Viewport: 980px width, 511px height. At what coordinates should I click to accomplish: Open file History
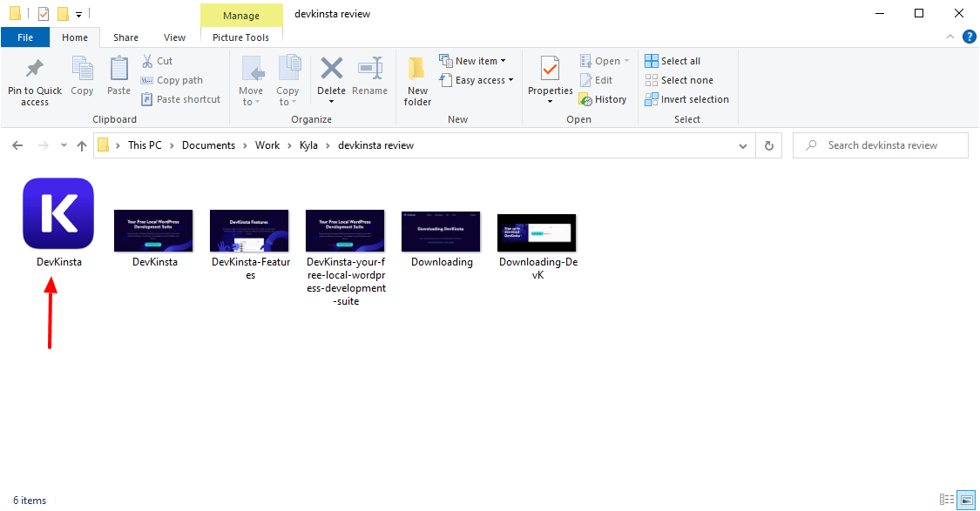point(603,99)
